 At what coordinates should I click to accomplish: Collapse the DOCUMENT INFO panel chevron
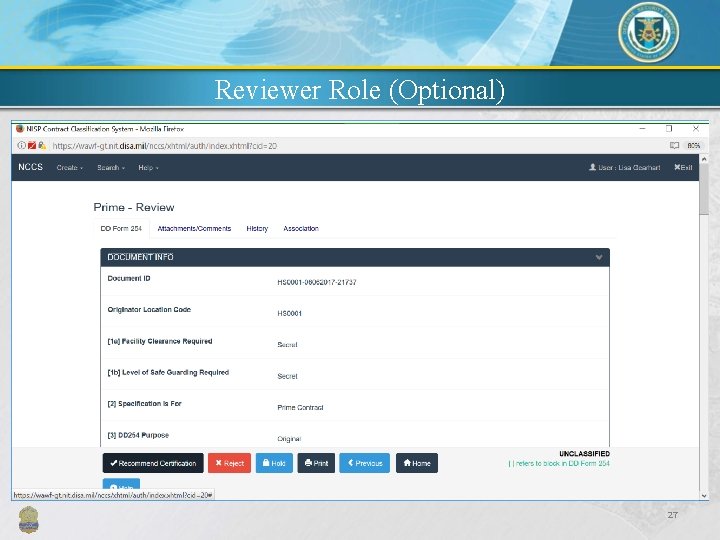(x=599, y=257)
